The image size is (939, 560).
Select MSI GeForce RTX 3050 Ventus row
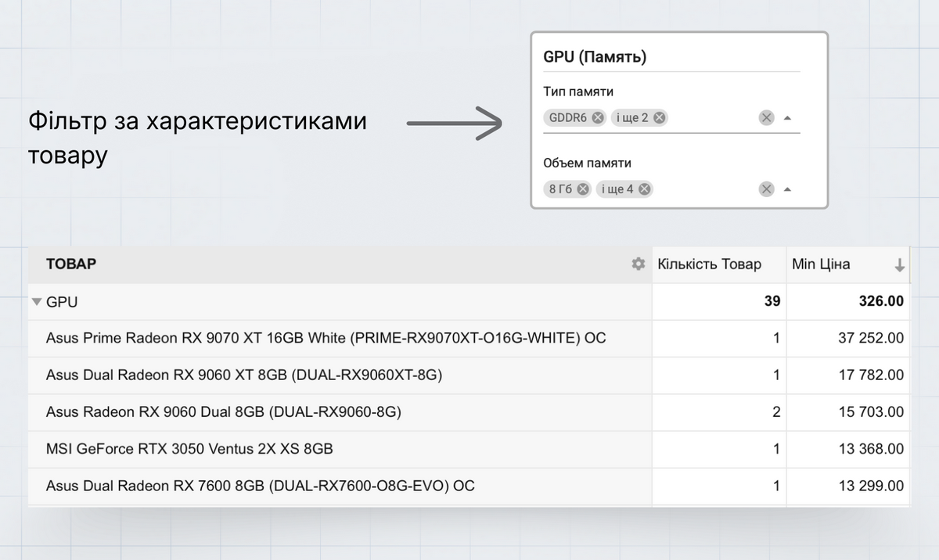click(x=189, y=449)
